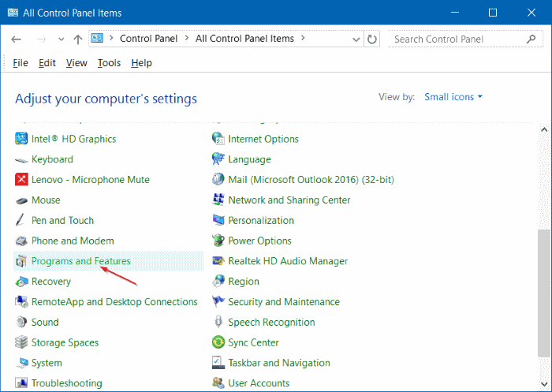
Task: Click the Taskbar and Navigation icon
Action: click(218, 363)
